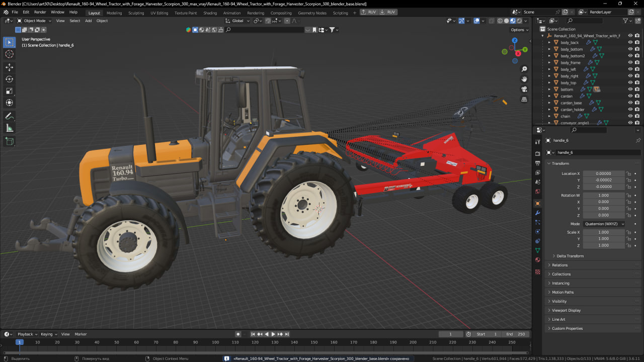
Task: Click the current frame marker at frame 1
Action: point(19,342)
